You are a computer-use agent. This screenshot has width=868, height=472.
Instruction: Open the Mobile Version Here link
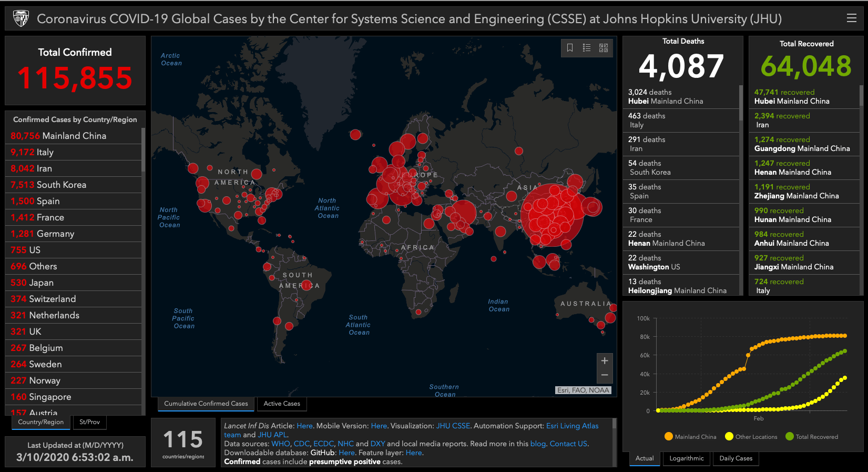(379, 426)
